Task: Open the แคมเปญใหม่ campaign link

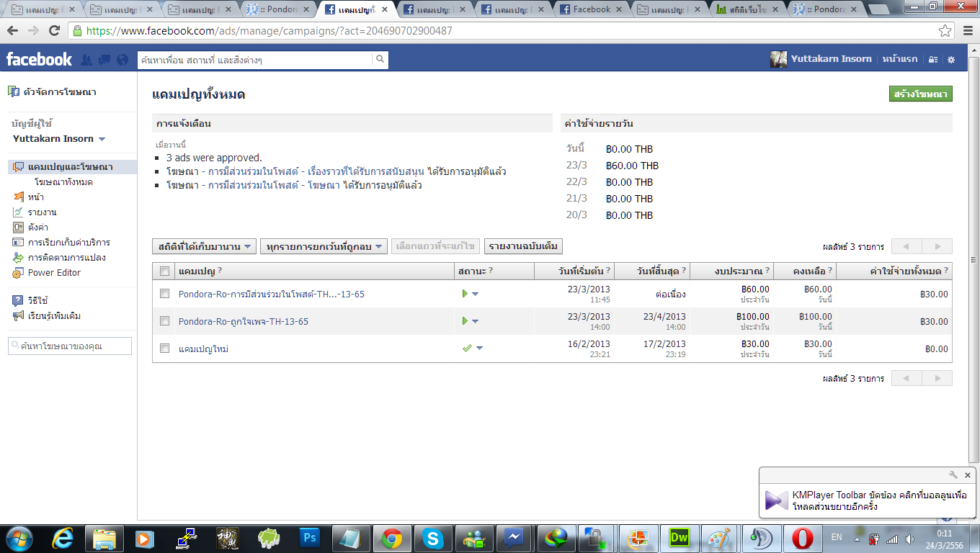Action: click(x=203, y=349)
